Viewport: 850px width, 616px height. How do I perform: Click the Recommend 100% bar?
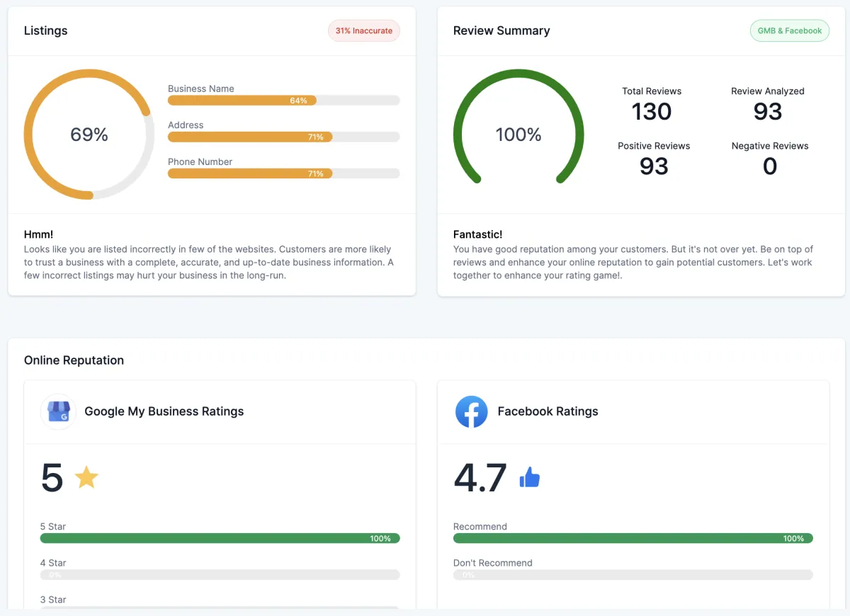click(633, 538)
